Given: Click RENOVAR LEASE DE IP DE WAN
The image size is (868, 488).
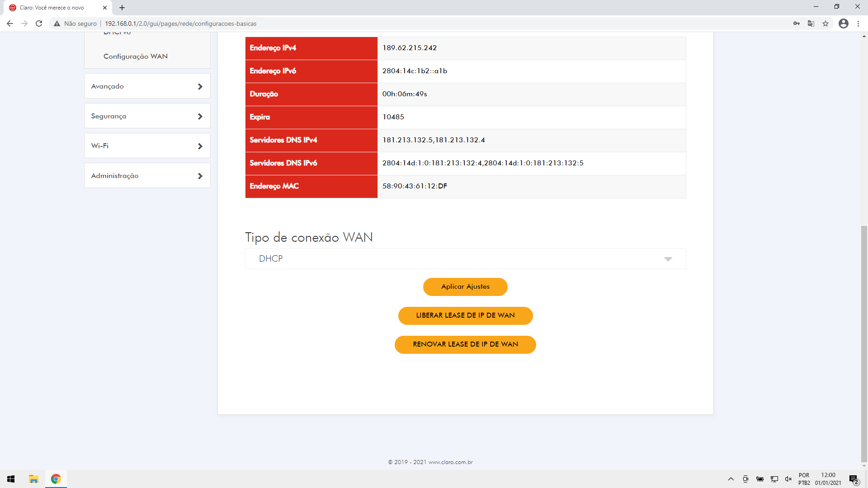Looking at the screenshot, I should coord(465,344).
